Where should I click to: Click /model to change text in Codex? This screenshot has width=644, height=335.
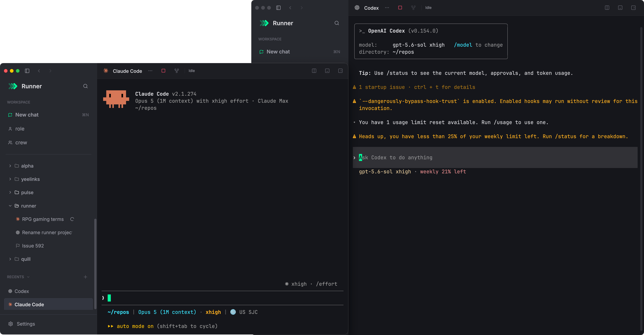[478, 45]
